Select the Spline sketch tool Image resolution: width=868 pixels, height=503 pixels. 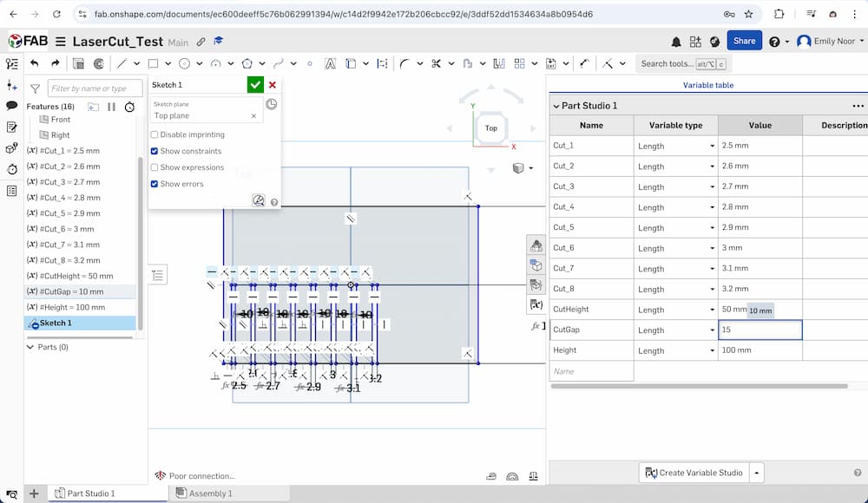pos(279,63)
